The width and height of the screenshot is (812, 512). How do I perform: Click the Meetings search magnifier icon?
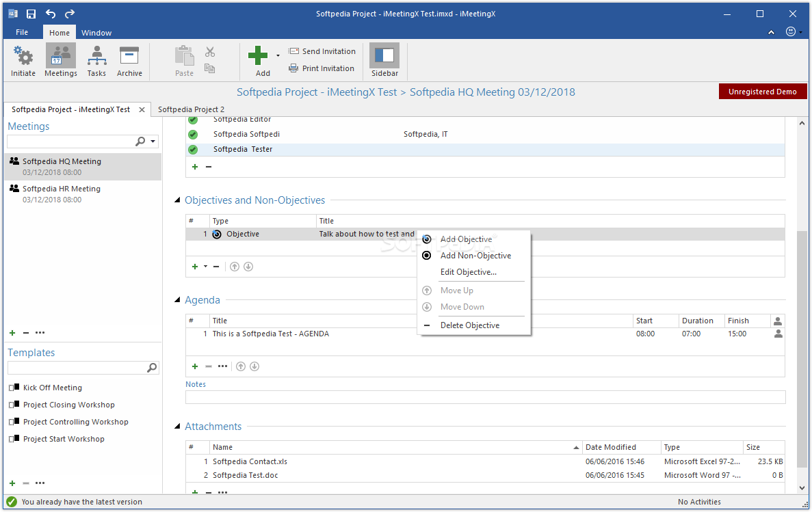(140, 142)
